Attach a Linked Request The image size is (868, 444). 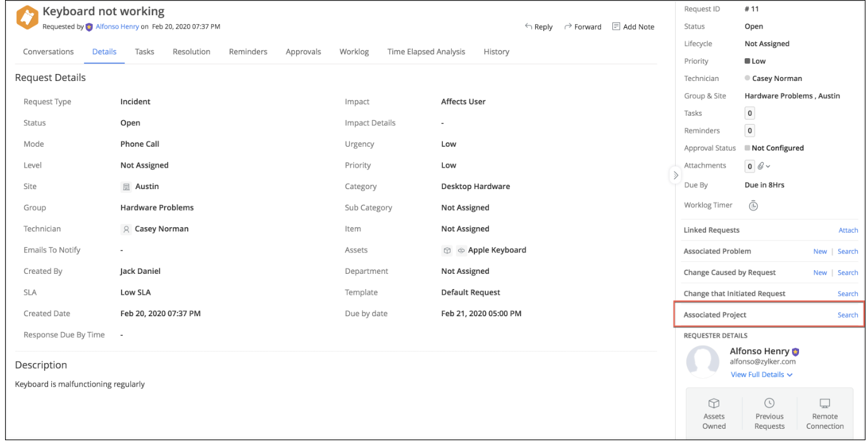point(848,231)
